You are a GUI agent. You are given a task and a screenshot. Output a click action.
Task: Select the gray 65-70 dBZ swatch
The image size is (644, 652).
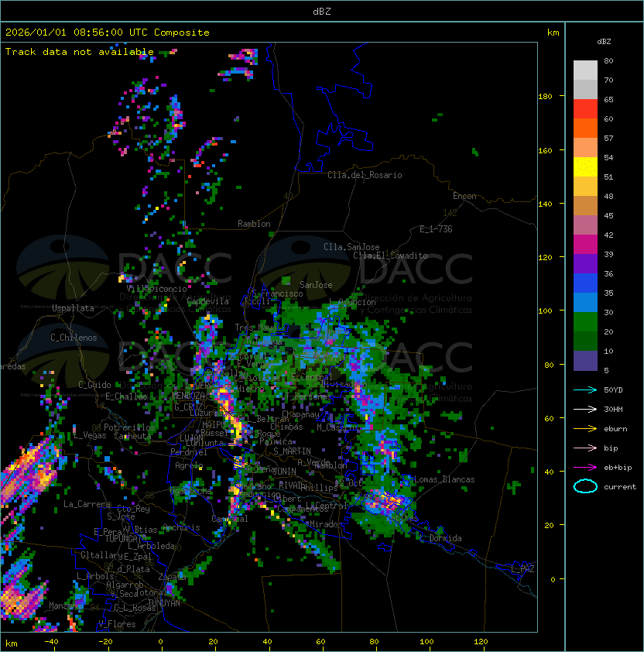[x=585, y=89]
